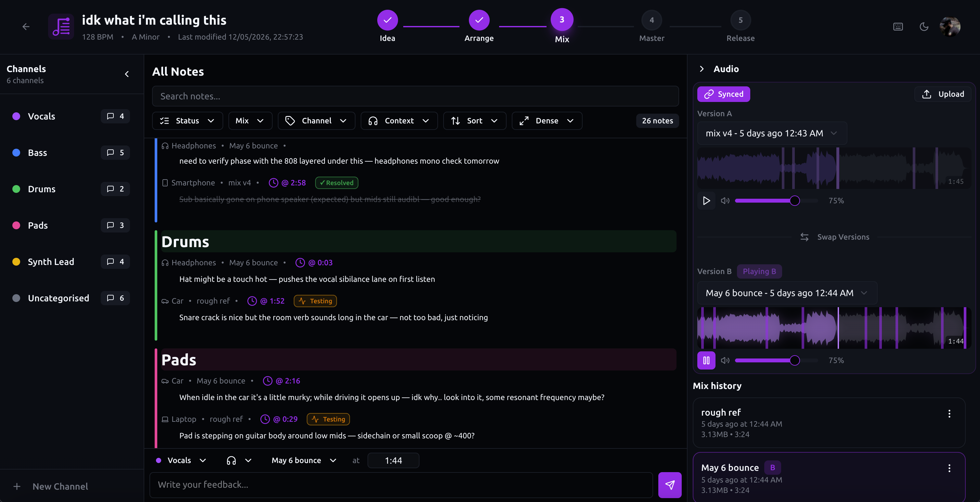Collapse the Audio panel chevron
980x502 pixels.
click(x=702, y=69)
